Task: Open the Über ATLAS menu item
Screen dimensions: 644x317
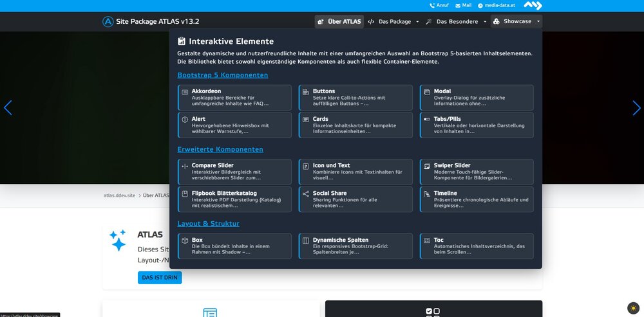Action: [x=339, y=21]
